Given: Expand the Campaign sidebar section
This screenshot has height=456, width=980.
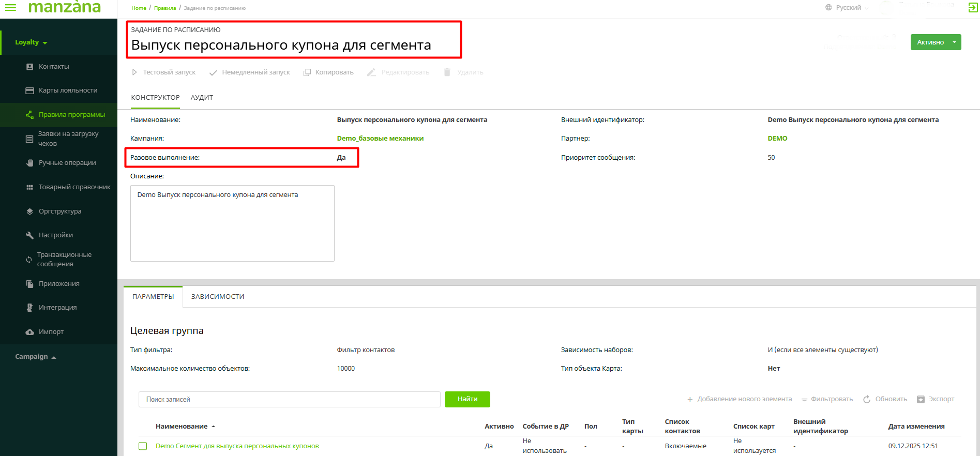Looking at the screenshot, I should (35, 357).
